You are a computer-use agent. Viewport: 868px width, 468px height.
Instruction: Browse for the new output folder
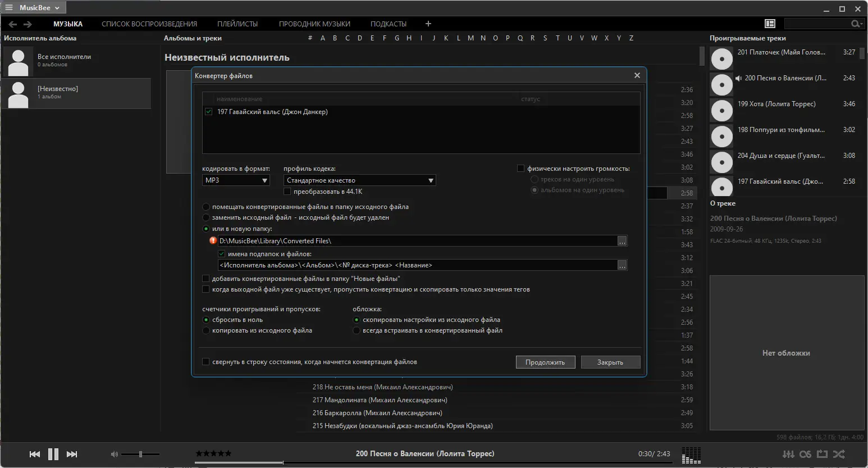[622, 241]
